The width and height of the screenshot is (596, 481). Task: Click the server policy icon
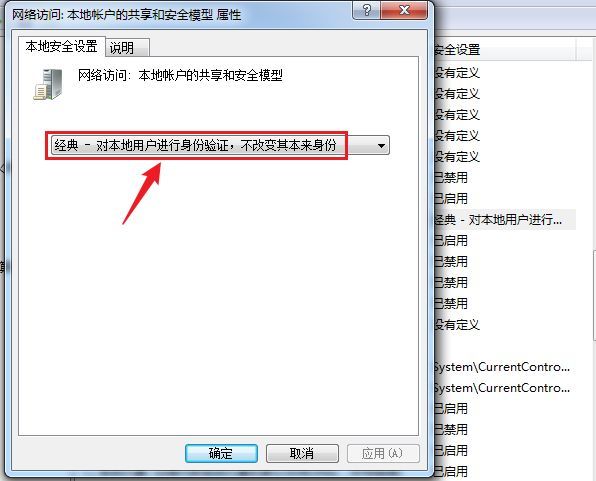coord(48,84)
